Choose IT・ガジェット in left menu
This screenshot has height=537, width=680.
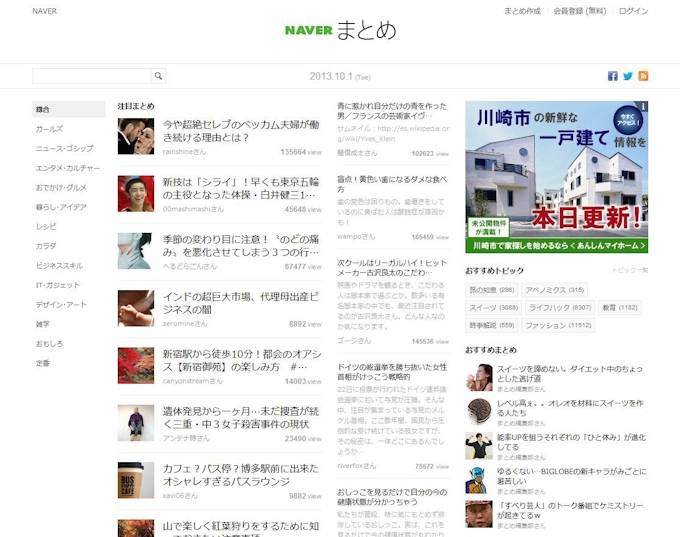(58, 285)
